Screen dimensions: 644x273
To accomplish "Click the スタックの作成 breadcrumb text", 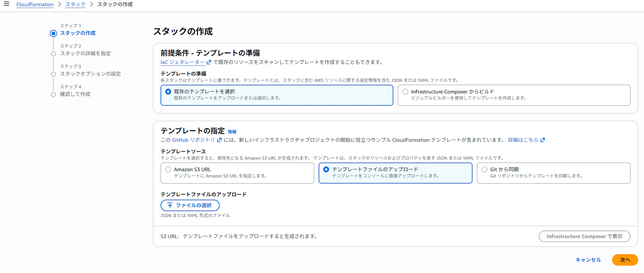I will pyautogui.click(x=115, y=4).
